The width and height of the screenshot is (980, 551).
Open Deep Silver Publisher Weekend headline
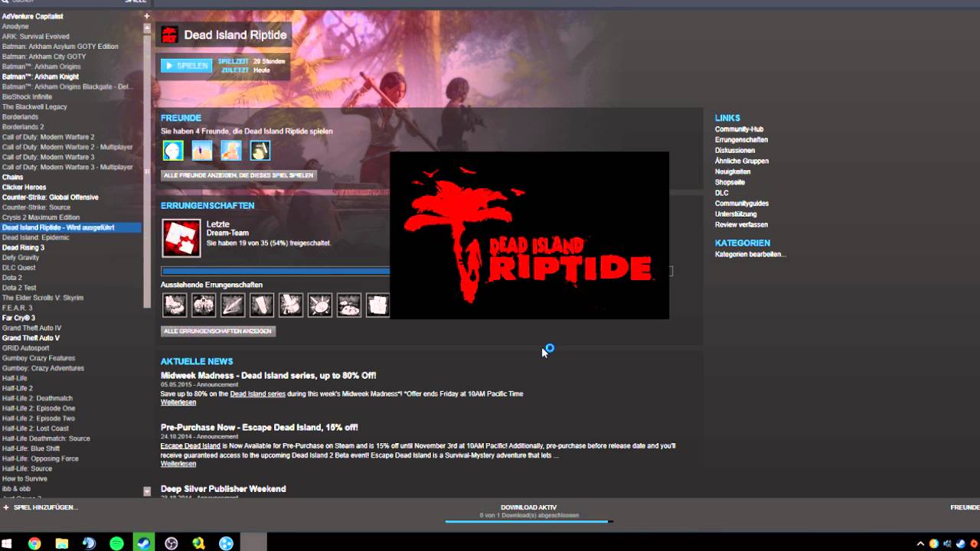223,488
